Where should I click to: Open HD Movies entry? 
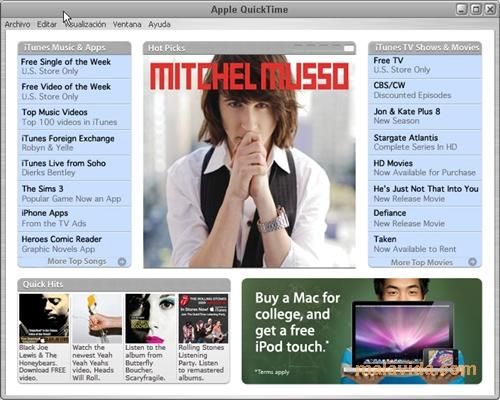(425, 168)
